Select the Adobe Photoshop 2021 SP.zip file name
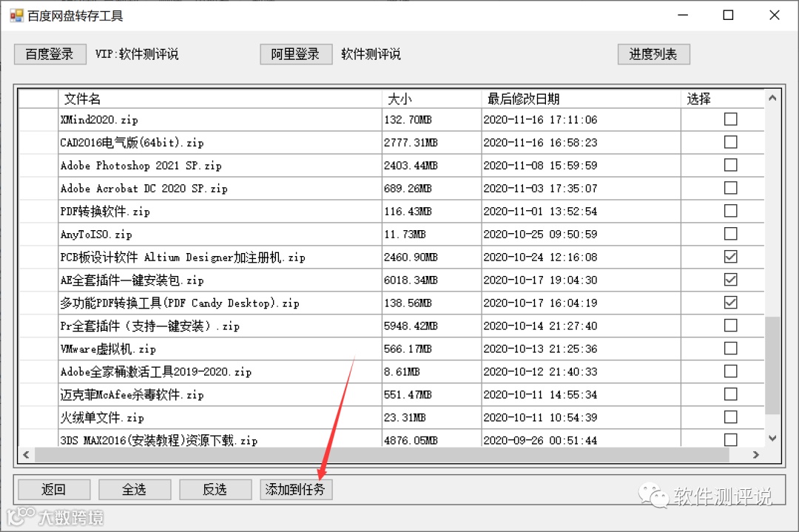The width and height of the screenshot is (799, 532). [141, 166]
